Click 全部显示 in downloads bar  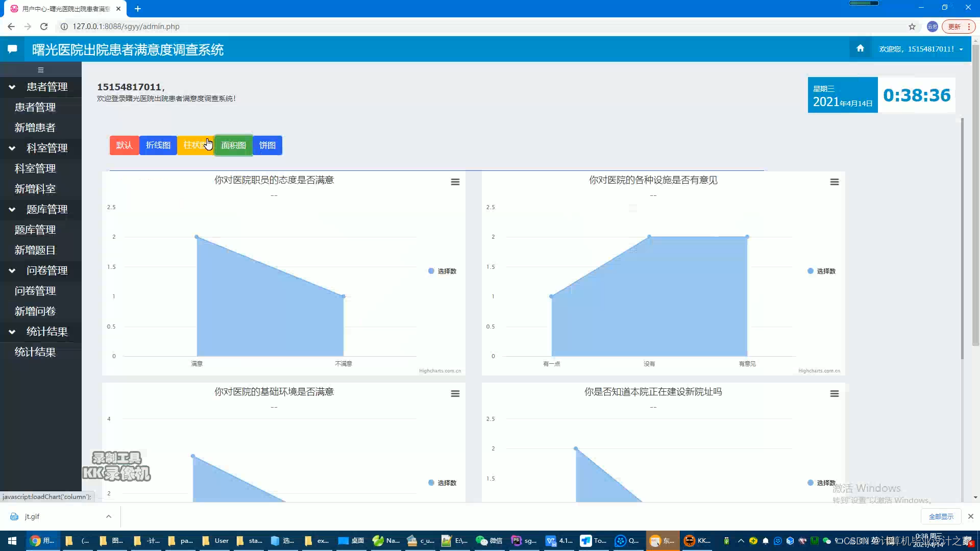click(x=941, y=516)
